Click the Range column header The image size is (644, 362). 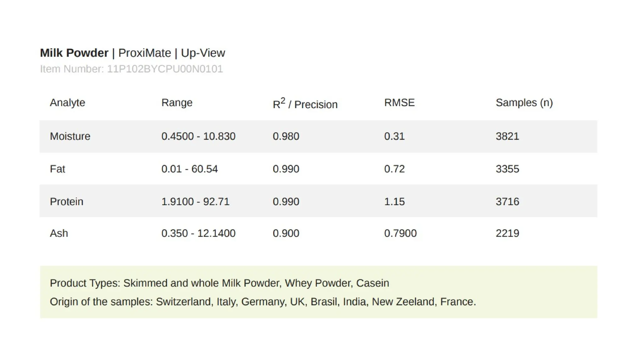(x=177, y=103)
